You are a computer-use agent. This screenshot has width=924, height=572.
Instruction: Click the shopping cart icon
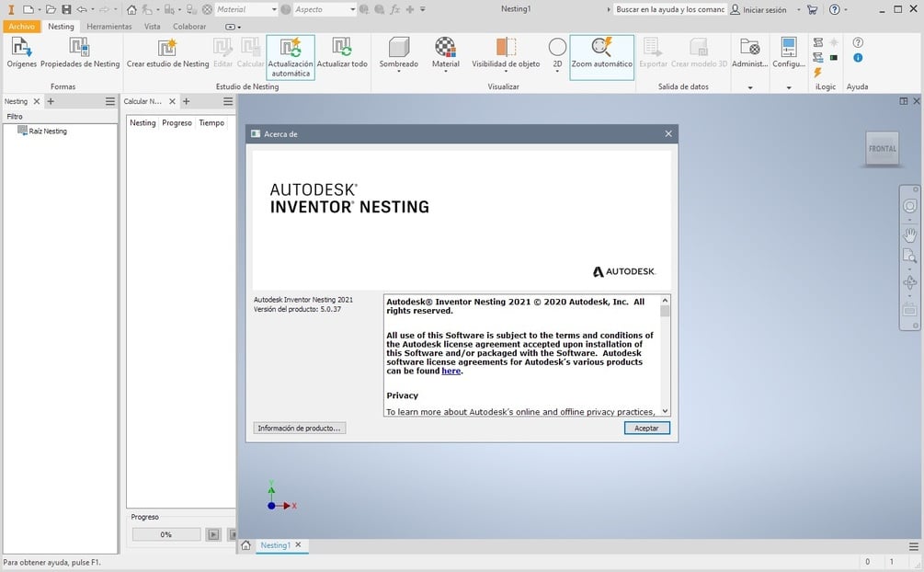pyautogui.click(x=812, y=9)
